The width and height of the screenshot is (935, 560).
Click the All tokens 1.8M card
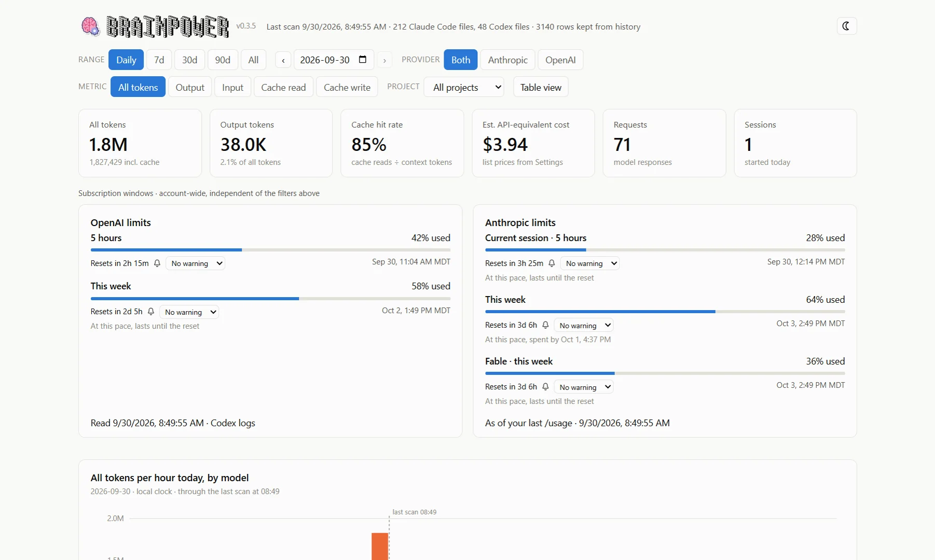(x=140, y=143)
